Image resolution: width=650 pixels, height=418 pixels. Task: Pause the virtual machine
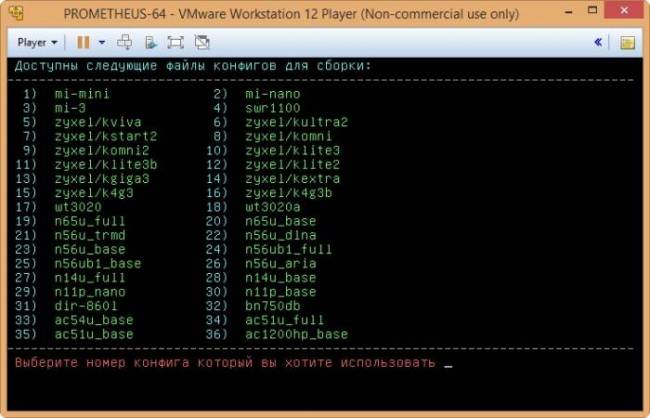[83, 42]
